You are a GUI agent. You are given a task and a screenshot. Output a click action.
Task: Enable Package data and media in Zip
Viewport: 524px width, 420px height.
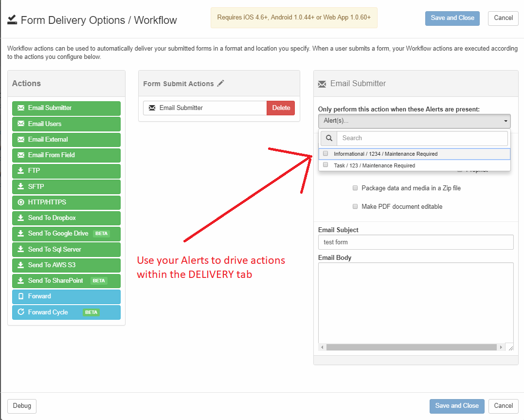point(355,188)
